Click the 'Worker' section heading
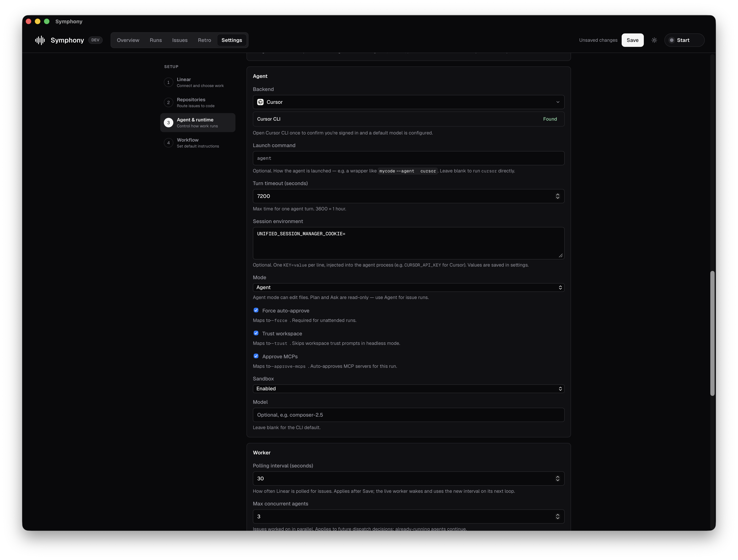The width and height of the screenshot is (738, 560). pos(262,453)
